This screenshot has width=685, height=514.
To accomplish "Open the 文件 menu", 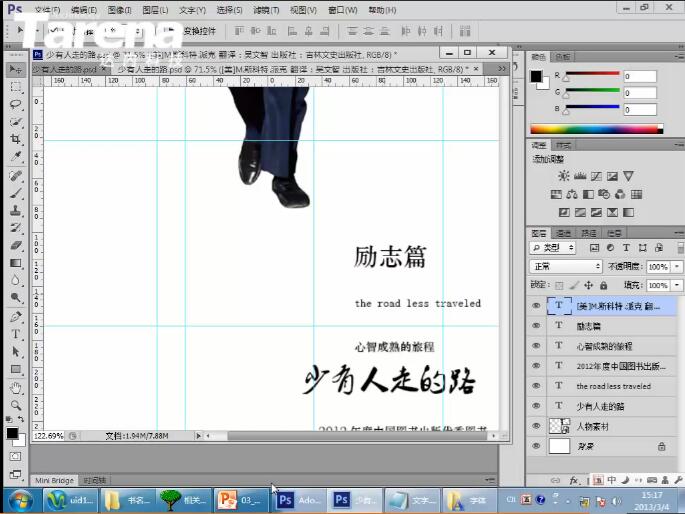I will (x=47, y=10).
